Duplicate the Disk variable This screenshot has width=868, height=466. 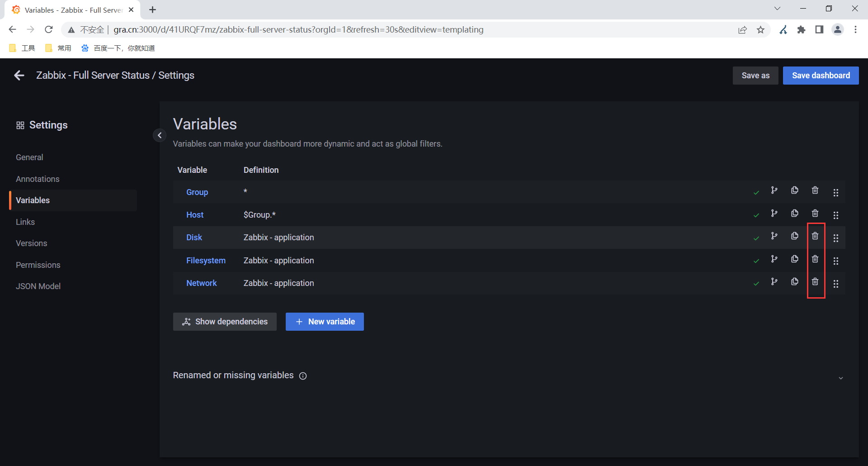pyautogui.click(x=795, y=236)
